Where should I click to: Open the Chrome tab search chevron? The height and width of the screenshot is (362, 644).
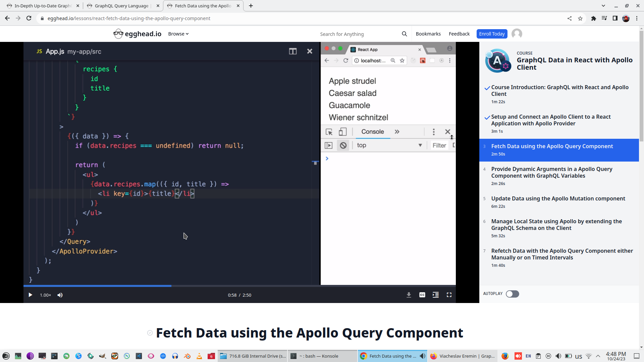[603, 6]
